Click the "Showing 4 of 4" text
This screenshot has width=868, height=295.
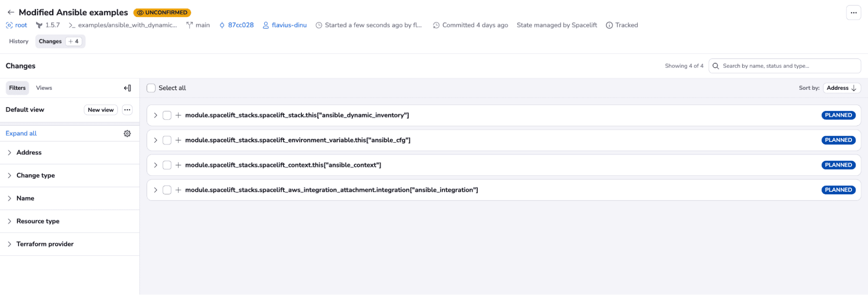pos(684,66)
